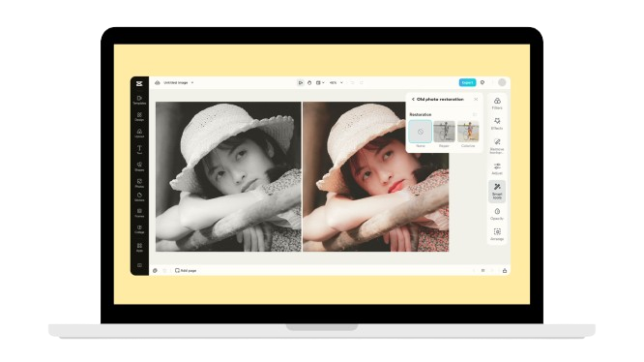This screenshot has height=362, width=644.
Task: Click the CapCut logo in the sidebar
Action: 139,83
